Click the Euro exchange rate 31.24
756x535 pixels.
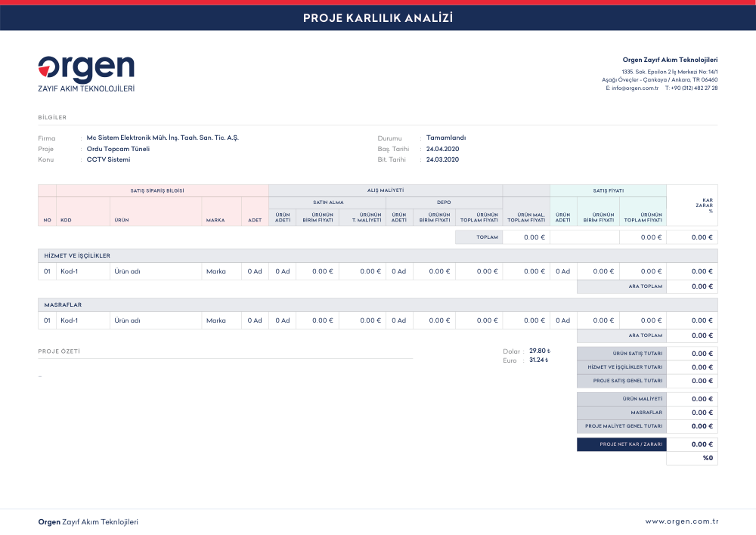pos(538,360)
